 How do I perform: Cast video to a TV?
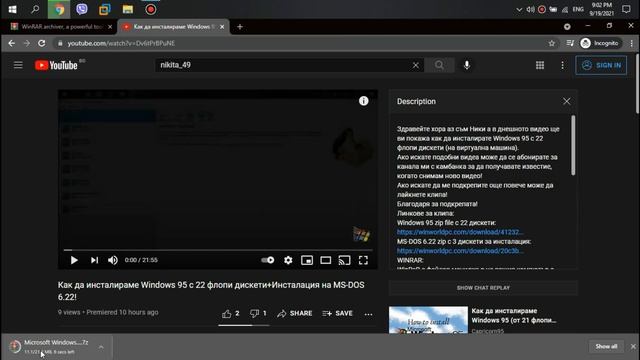344,260
